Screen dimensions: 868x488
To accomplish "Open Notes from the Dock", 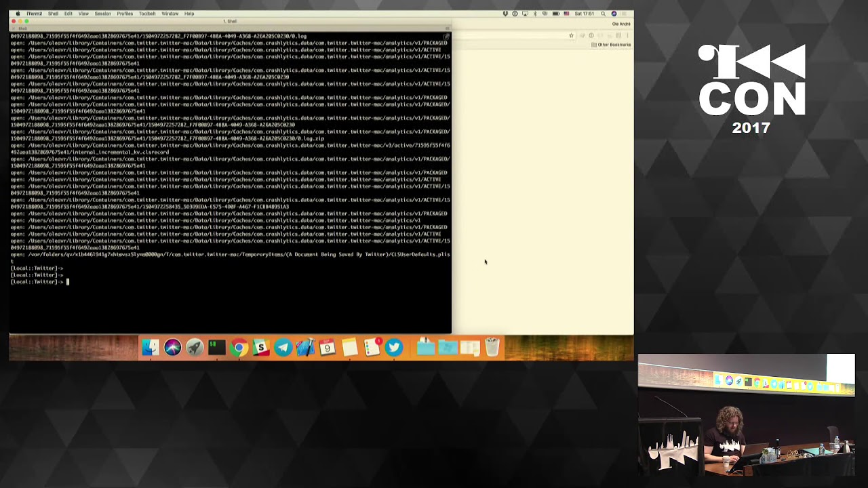I will click(x=349, y=348).
